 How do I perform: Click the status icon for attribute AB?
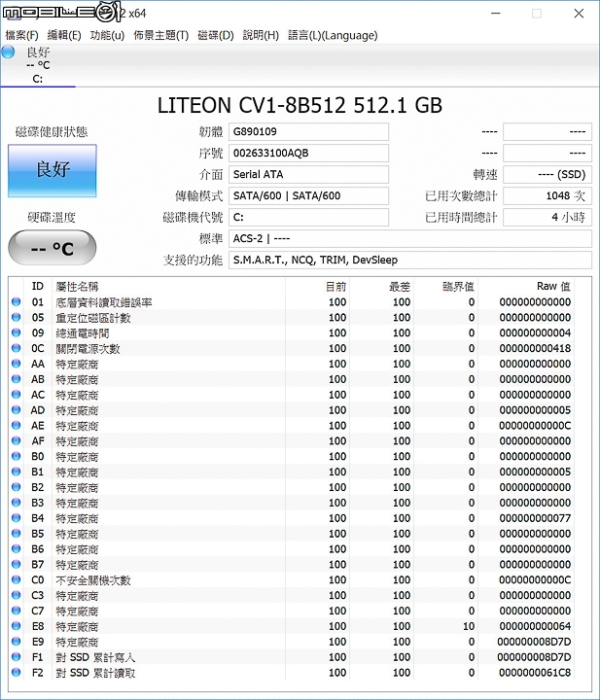pos(17,379)
